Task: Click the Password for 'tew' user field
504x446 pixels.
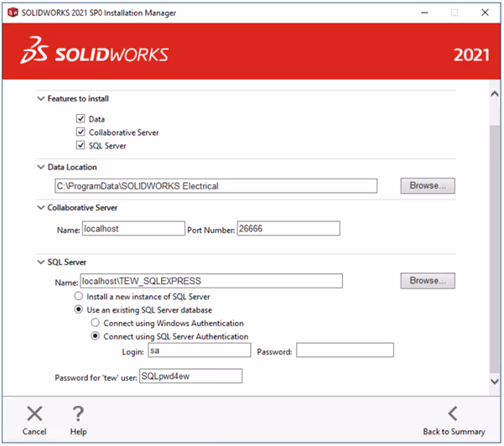Action: click(x=191, y=376)
